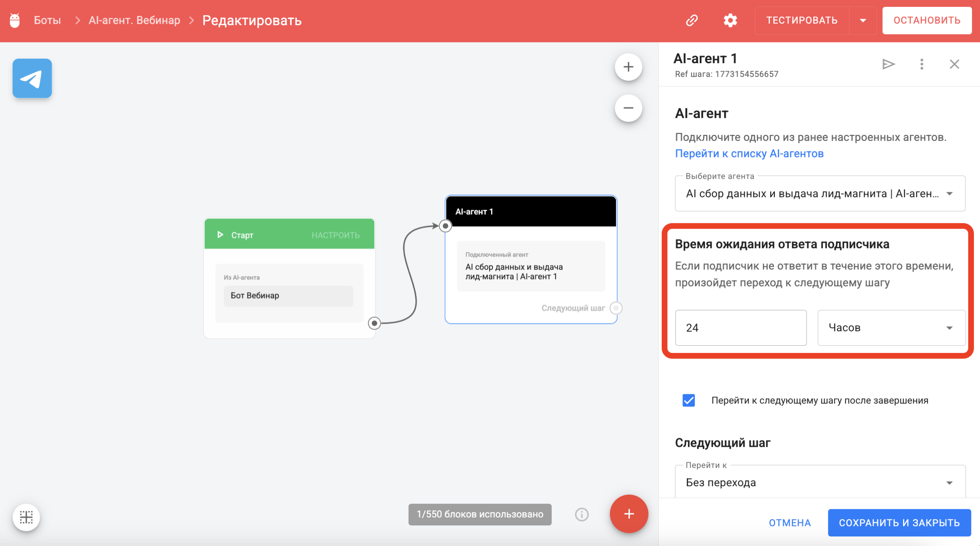Click the Telegram channel icon
The height and width of the screenshot is (546, 980).
tap(32, 78)
